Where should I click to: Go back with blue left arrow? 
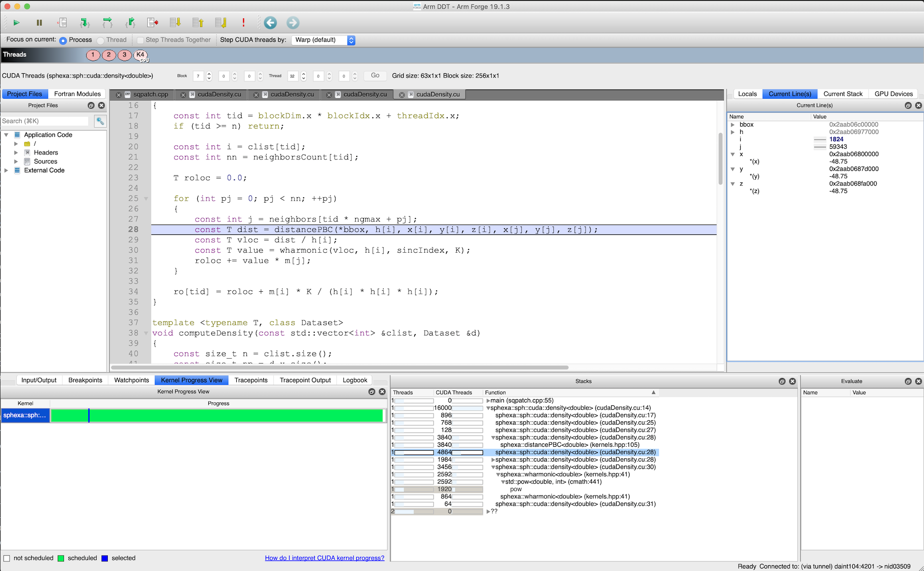(270, 23)
